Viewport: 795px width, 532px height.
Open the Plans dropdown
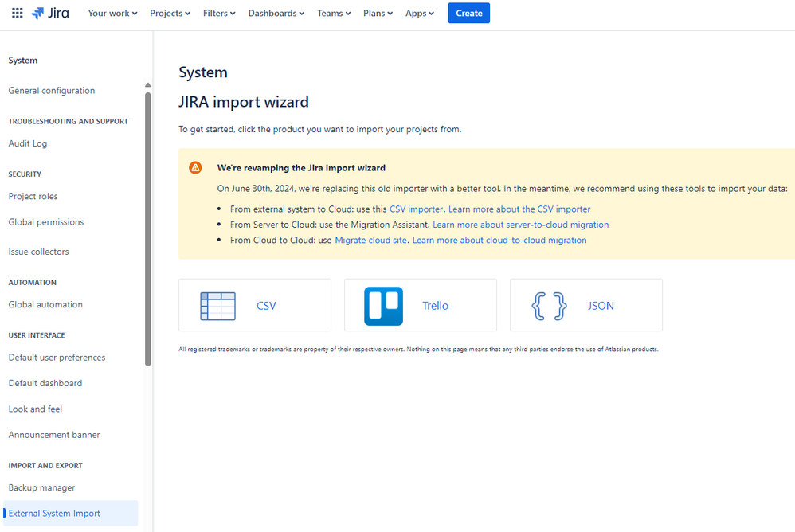(378, 14)
